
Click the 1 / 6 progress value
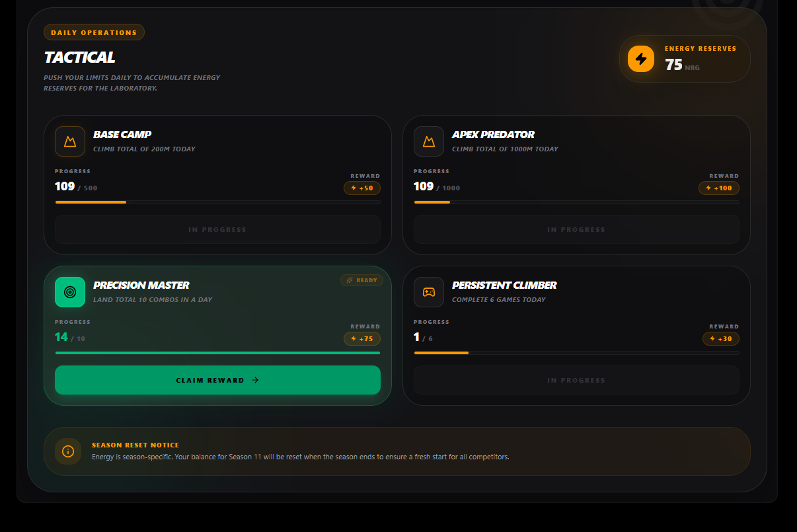423,338
